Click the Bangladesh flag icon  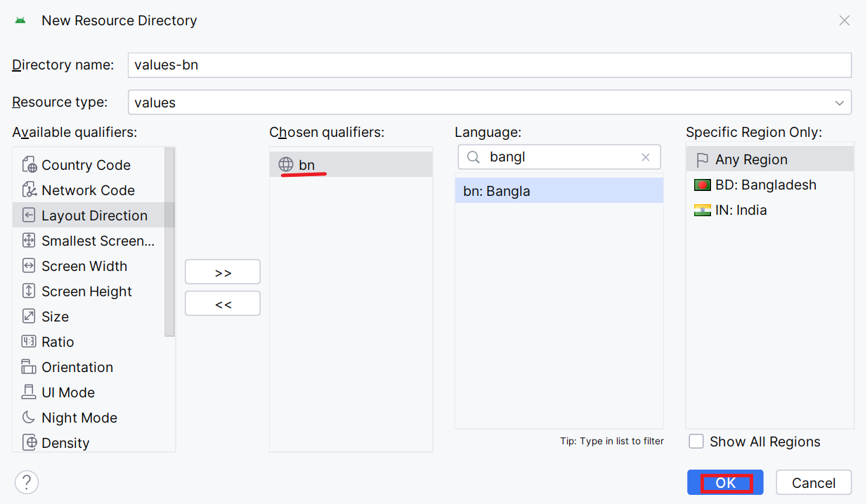pyautogui.click(x=702, y=185)
